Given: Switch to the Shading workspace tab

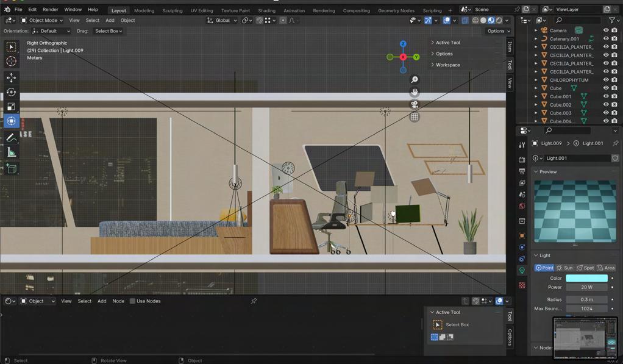Looking at the screenshot, I should tap(266, 10).
